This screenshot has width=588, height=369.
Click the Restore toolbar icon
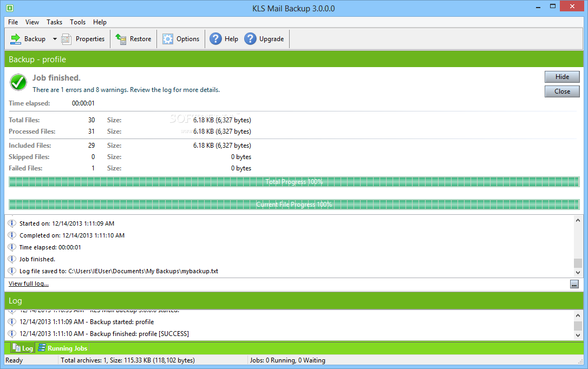point(121,39)
